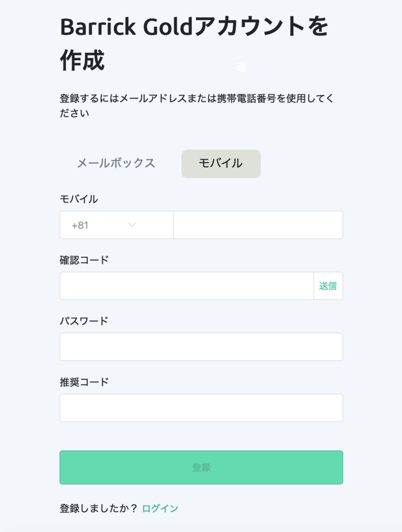Click the small 理 character near heading
Image resolution: width=402 pixels, height=532 pixels.
242,67
